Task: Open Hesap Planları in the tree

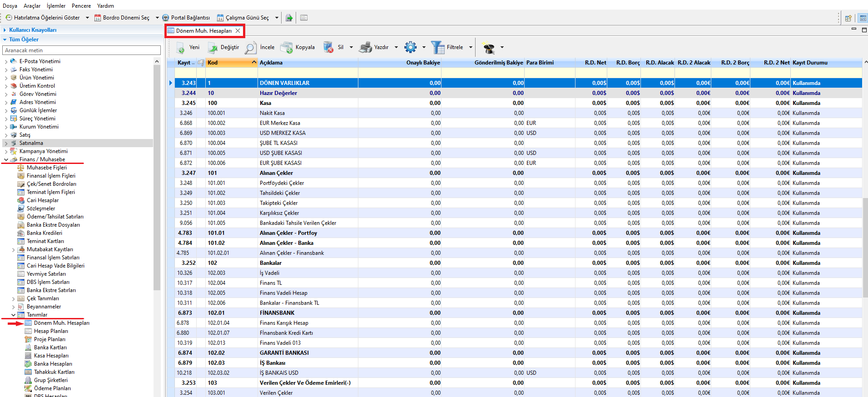Action: (x=51, y=331)
